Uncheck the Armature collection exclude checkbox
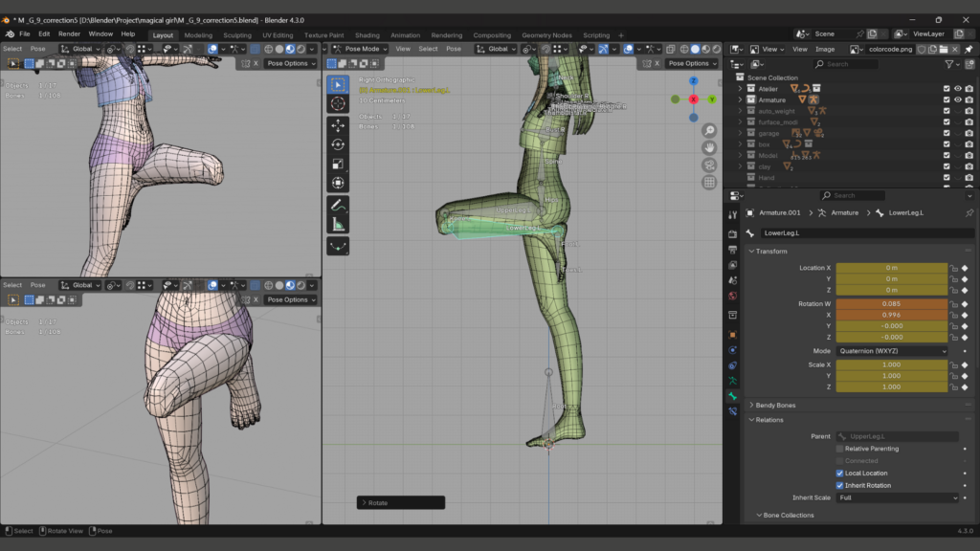 947,99
